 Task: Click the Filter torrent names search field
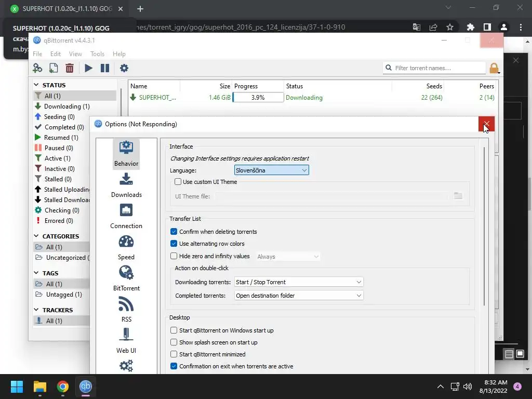435,68
